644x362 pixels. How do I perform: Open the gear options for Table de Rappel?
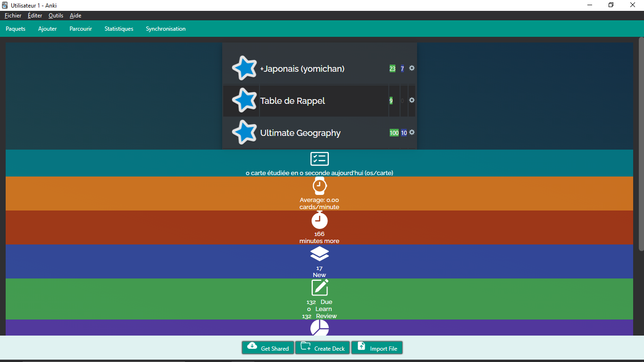coord(412,100)
